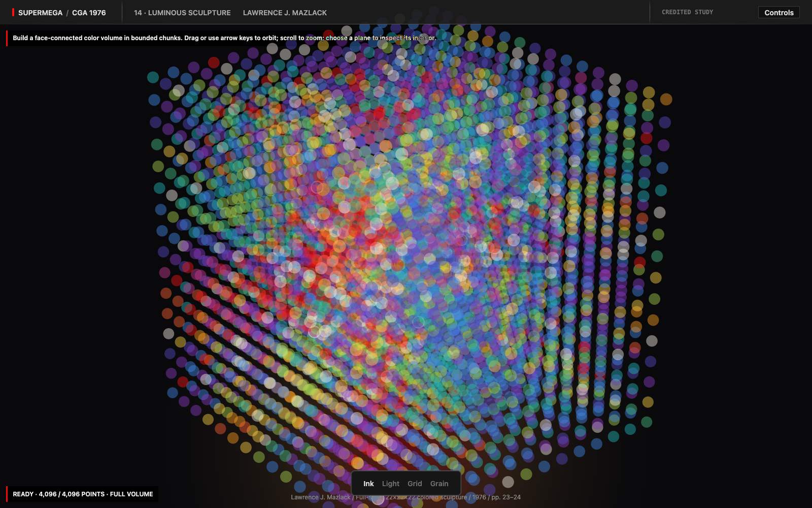This screenshot has width=812, height=508.
Task: Open the Controls panel
Action: pos(779,12)
